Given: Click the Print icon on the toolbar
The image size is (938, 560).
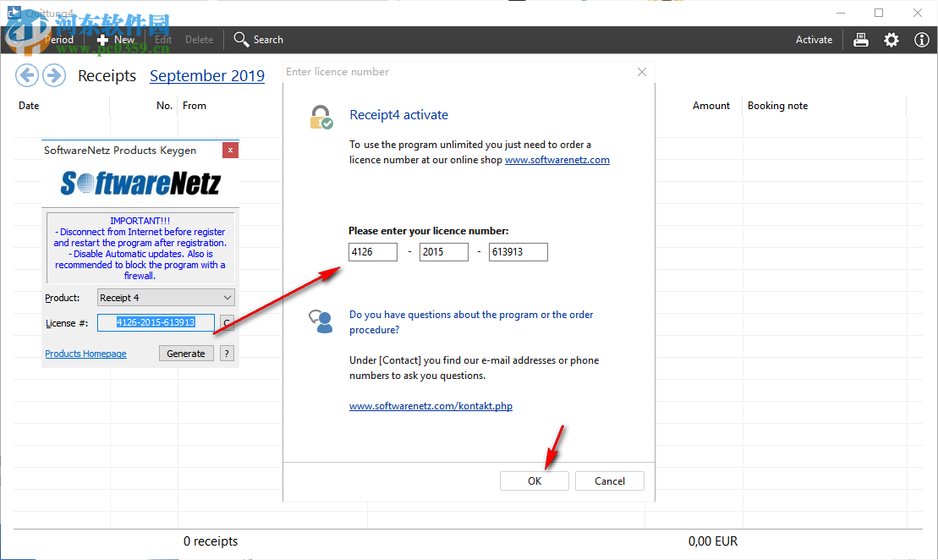Looking at the screenshot, I should (860, 39).
